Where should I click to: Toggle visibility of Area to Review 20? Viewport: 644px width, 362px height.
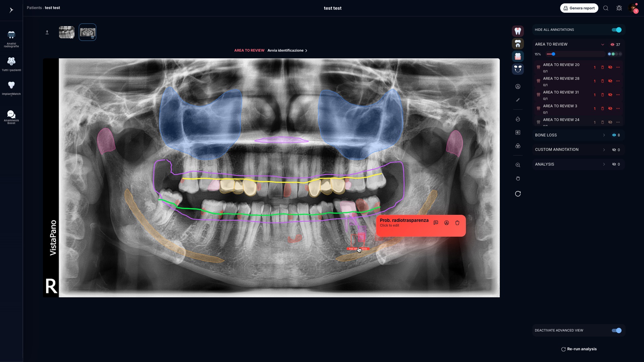(610, 67)
